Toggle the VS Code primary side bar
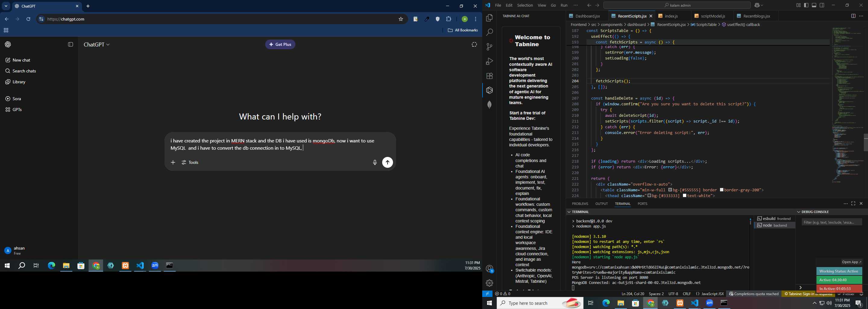 click(x=806, y=5)
